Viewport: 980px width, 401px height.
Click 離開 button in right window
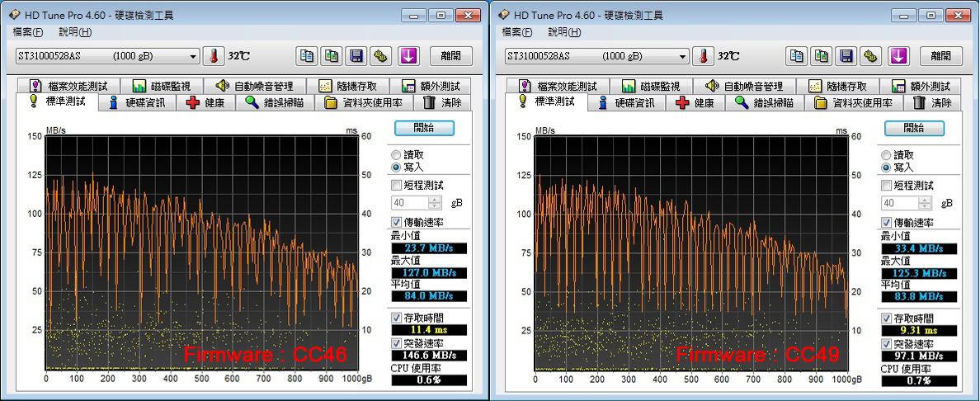click(x=941, y=55)
